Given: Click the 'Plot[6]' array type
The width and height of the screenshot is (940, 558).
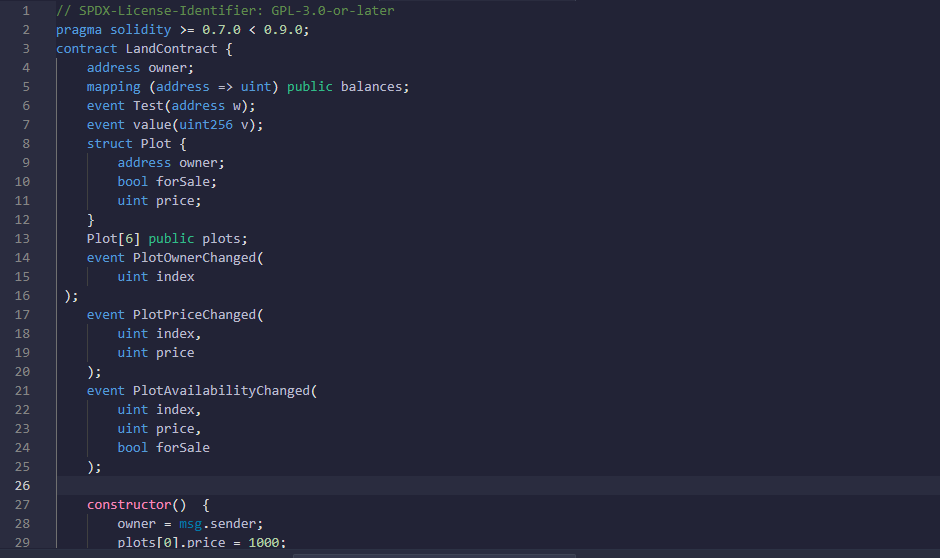Looking at the screenshot, I should point(113,239).
